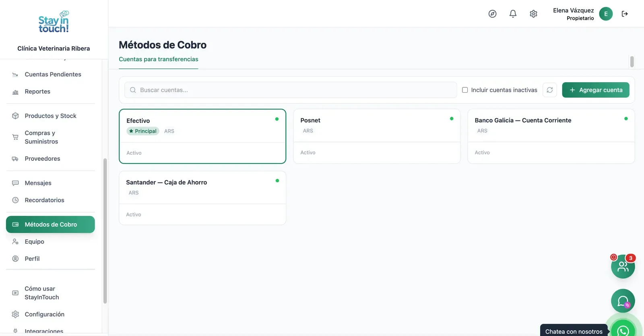
Task: Open the Efectivo account card
Action: click(202, 136)
